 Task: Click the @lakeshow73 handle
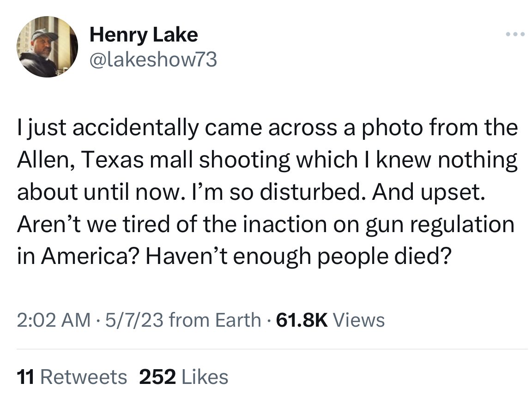point(153,60)
